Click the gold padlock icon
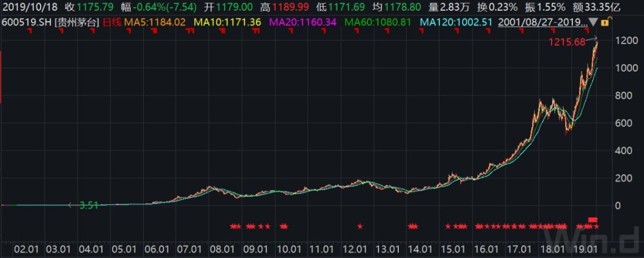 [x=605, y=22]
